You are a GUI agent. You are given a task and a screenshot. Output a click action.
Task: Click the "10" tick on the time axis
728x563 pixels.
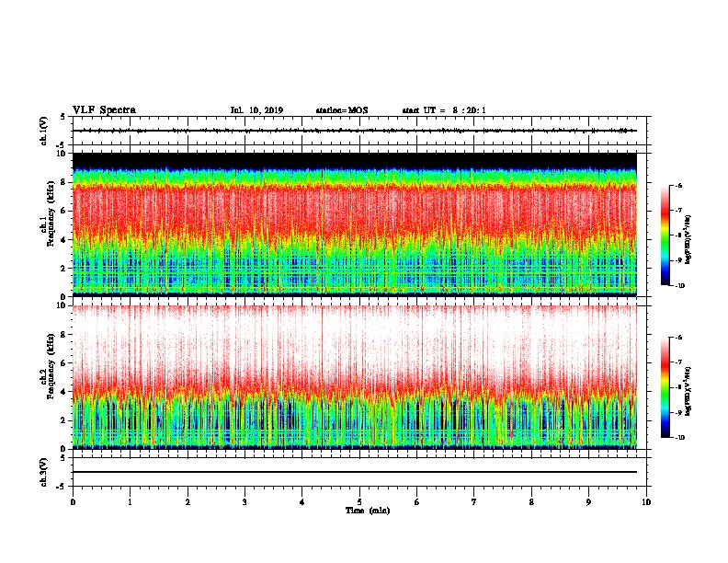[x=646, y=502]
